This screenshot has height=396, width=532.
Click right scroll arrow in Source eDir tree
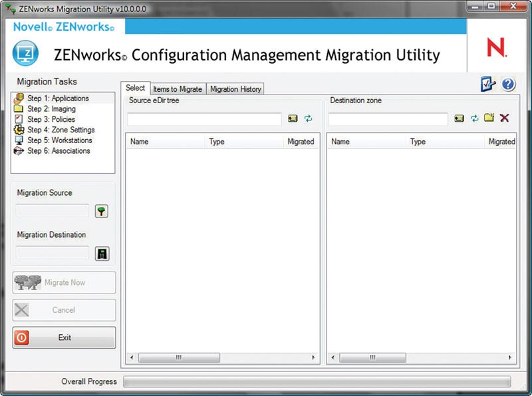coord(313,357)
